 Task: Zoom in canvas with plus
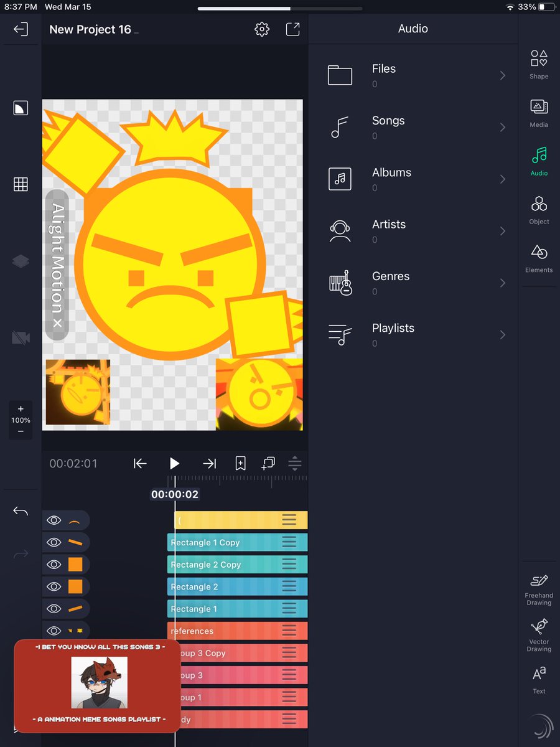tap(21, 409)
